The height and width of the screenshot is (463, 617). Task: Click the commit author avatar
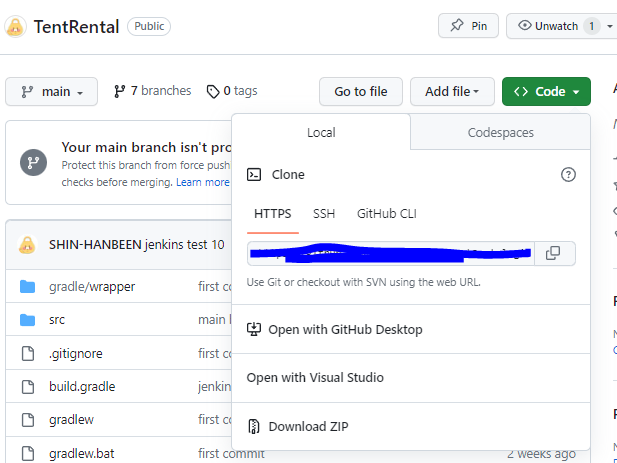tap(27, 245)
